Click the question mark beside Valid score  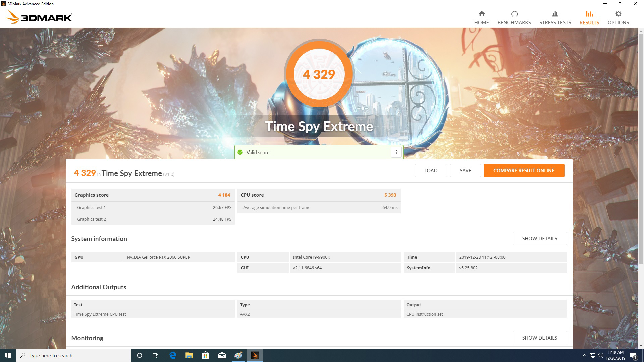click(396, 152)
